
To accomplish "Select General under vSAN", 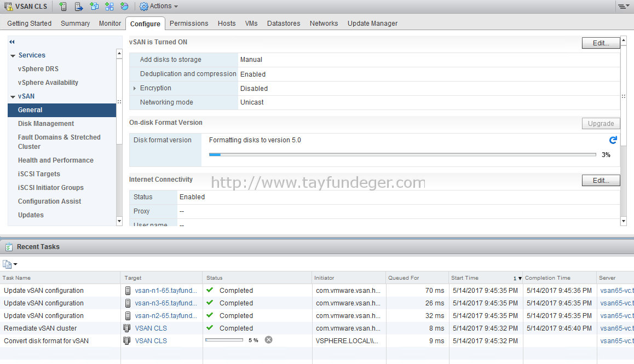I will pos(62,110).
